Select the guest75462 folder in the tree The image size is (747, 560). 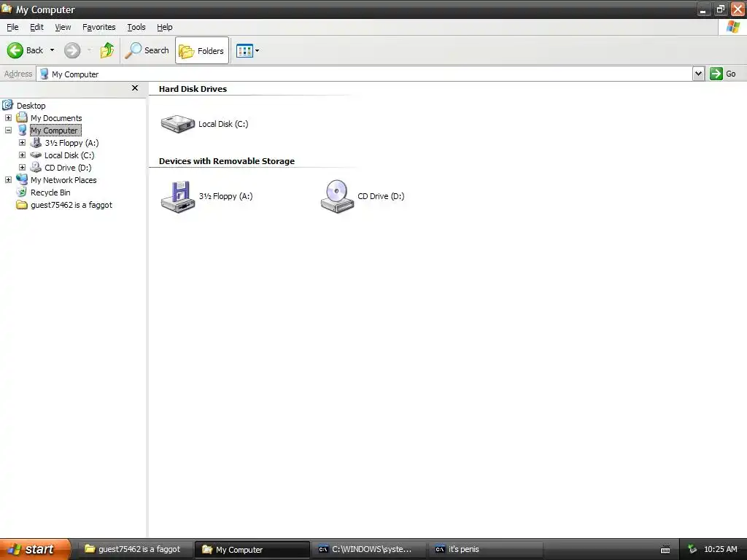click(64, 205)
